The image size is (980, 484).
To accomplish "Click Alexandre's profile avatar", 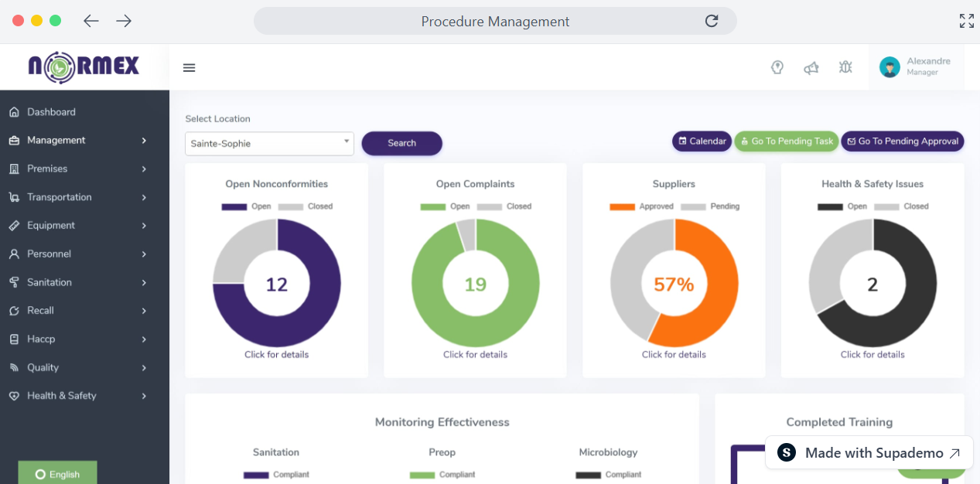I will pos(890,67).
